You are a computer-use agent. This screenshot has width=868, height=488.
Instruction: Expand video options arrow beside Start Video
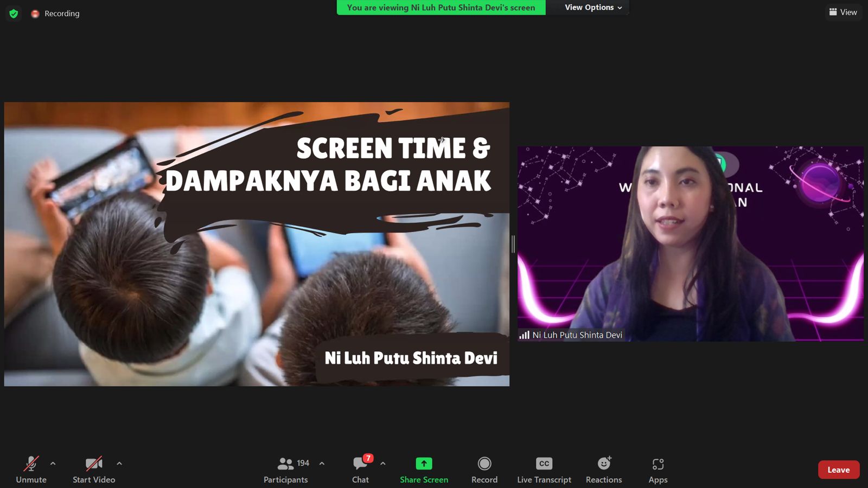pos(119,464)
